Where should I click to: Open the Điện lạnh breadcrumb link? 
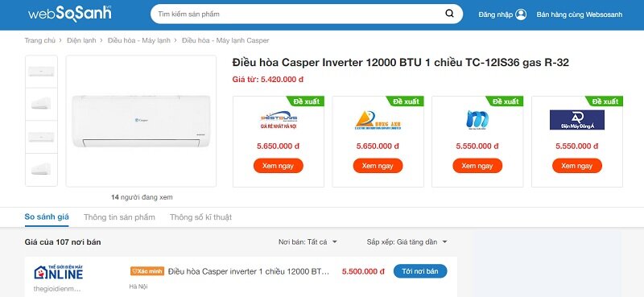(x=81, y=40)
